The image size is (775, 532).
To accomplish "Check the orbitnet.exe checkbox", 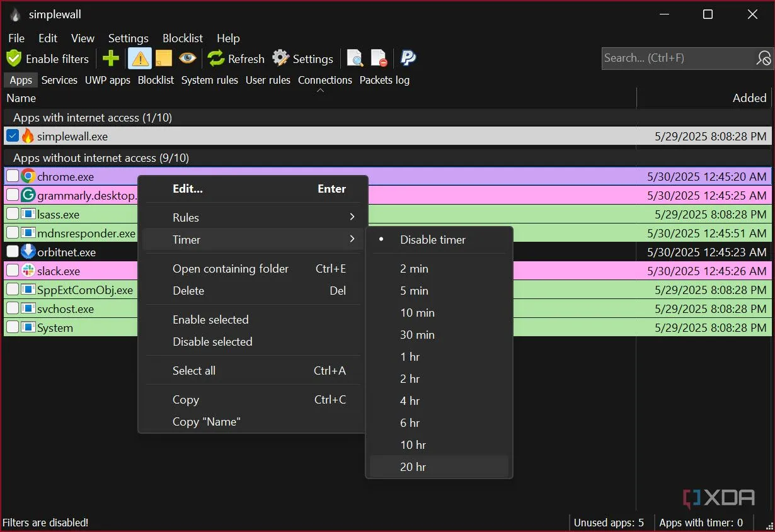I will coord(13,252).
